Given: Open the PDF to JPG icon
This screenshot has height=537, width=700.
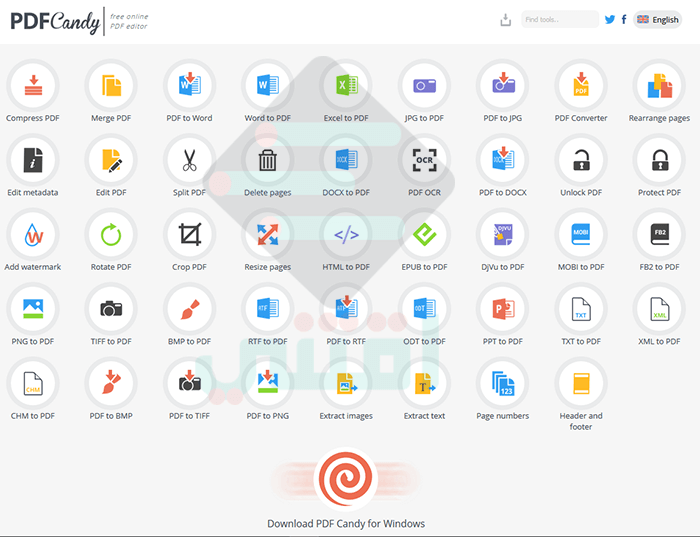Looking at the screenshot, I should coord(503,85).
